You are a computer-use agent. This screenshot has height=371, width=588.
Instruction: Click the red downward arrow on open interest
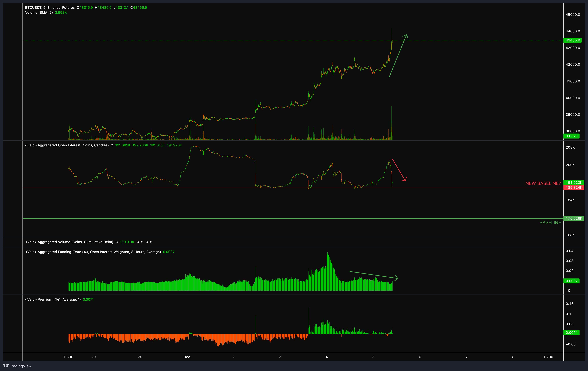(x=399, y=170)
